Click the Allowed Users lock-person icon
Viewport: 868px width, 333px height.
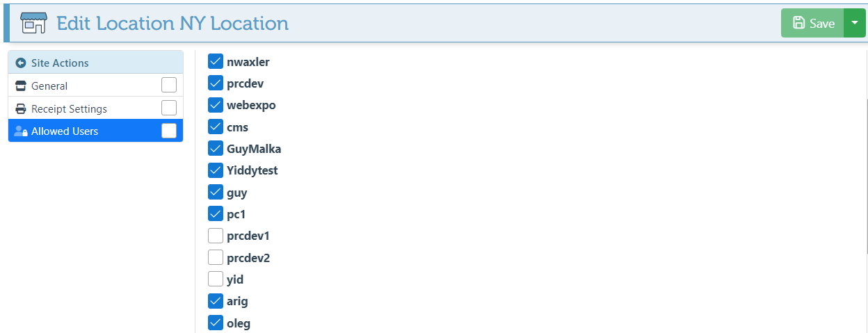21,131
